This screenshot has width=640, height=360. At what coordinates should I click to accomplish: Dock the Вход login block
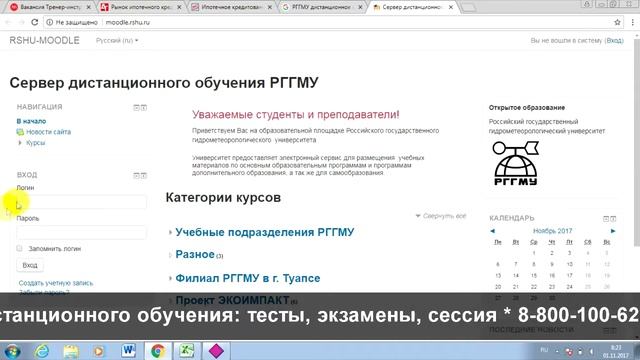(x=144, y=176)
